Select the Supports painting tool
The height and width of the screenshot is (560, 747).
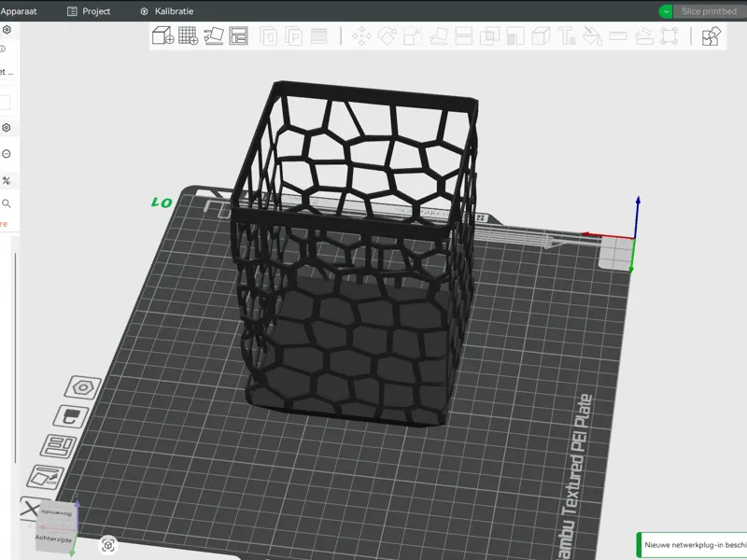(x=515, y=36)
